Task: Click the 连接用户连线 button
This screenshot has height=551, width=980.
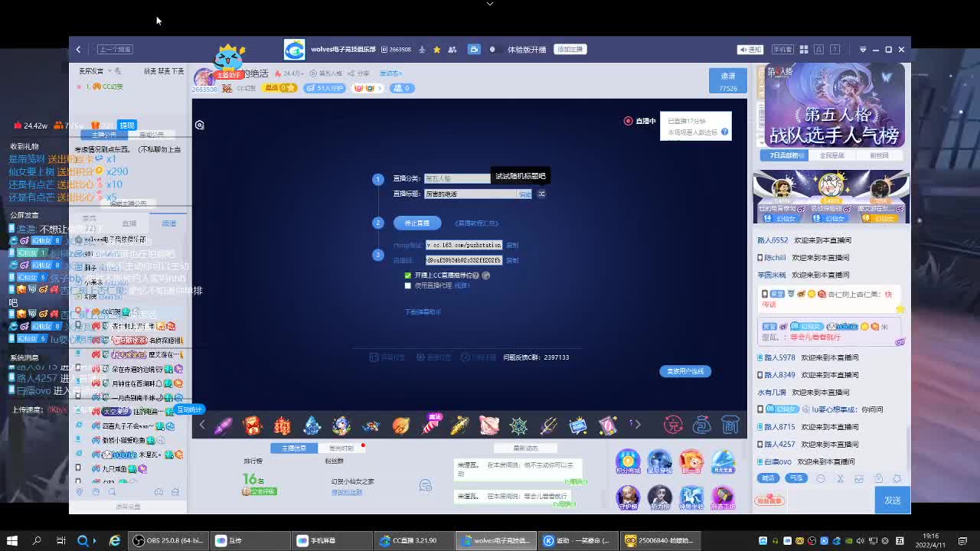Action: [x=685, y=371]
